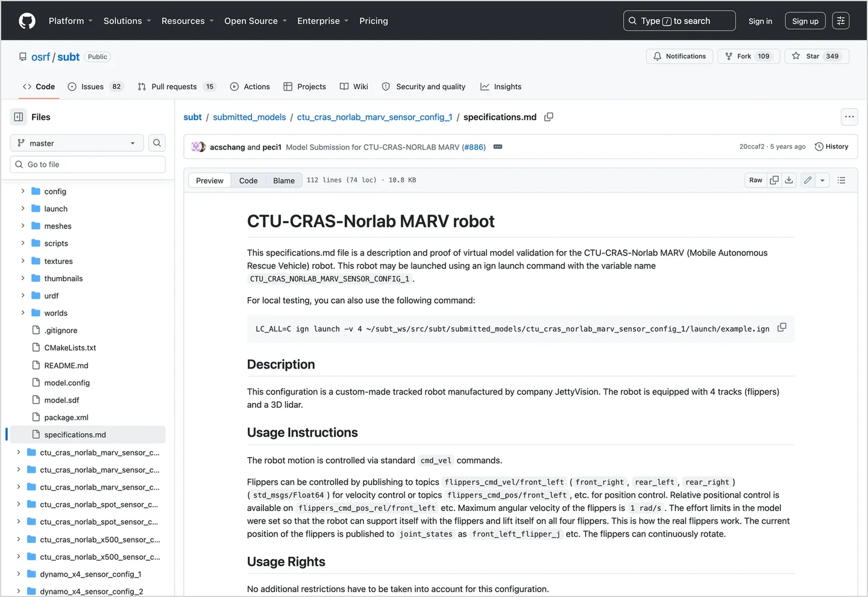This screenshot has height=597, width=868.
Task: Download the raw file icon
Action: coord(789,180)
